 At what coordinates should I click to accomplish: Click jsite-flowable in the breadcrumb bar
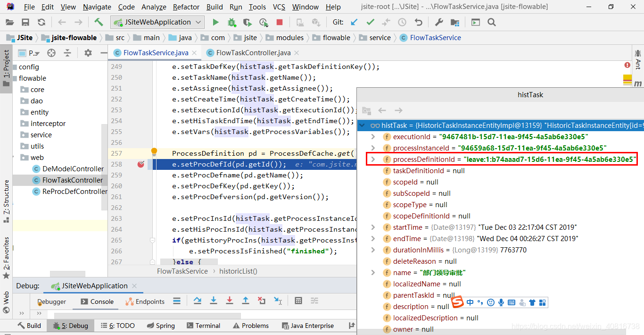tap(69, 38)
